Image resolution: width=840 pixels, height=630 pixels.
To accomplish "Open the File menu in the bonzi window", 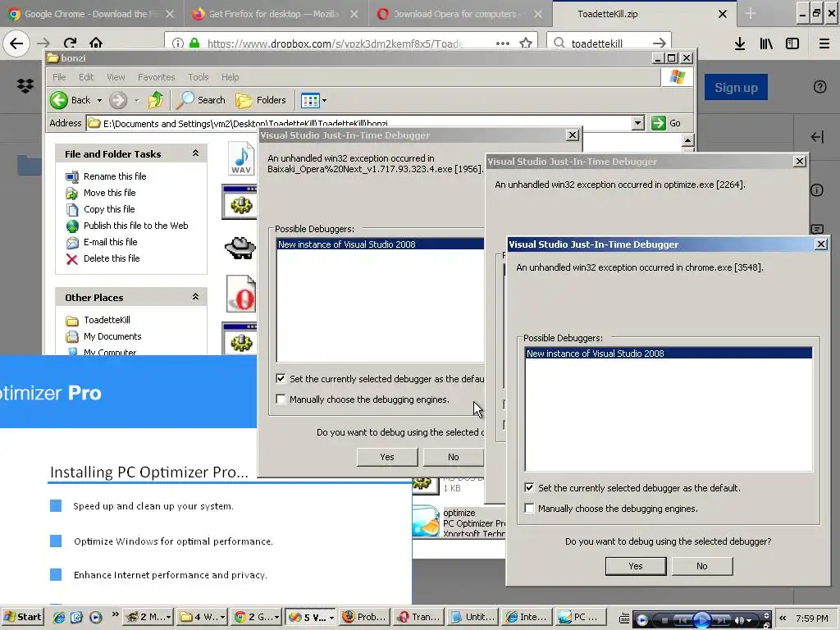I will [59, 77].
